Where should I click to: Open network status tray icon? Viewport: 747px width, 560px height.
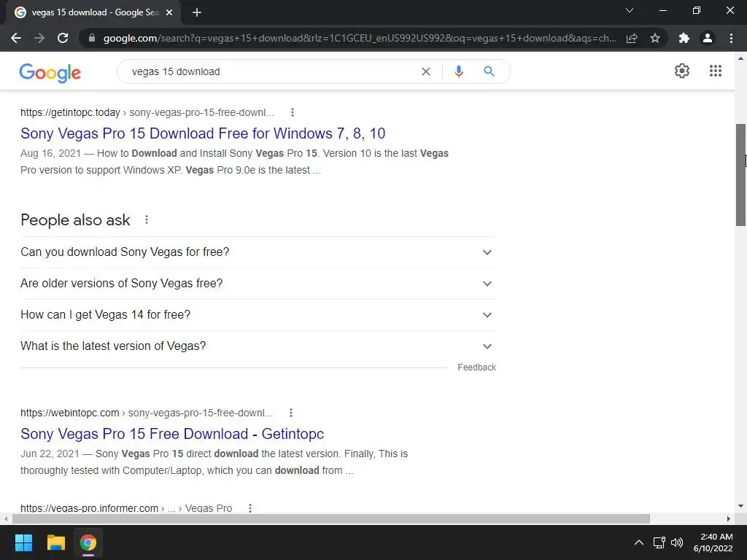(x=659, y=542)
